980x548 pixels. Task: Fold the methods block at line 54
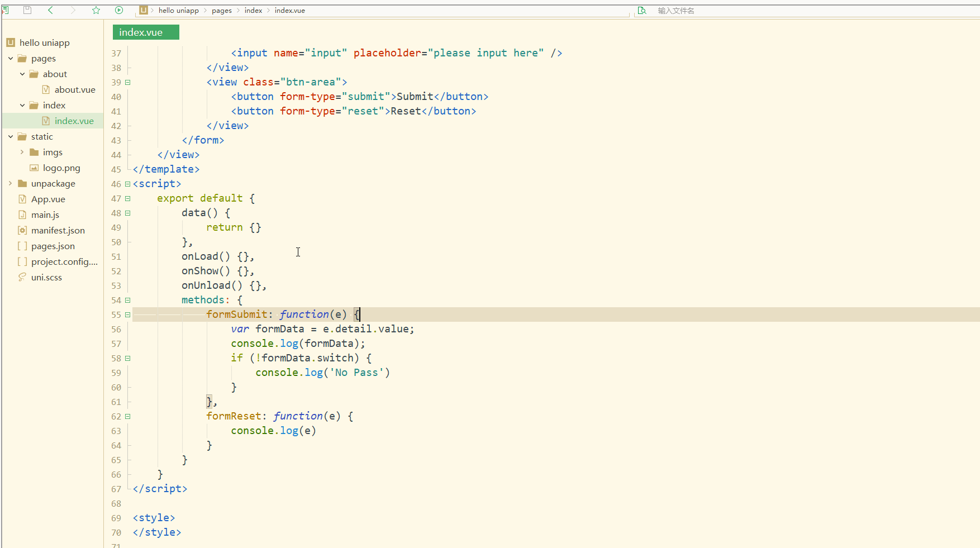coord(128,300)
